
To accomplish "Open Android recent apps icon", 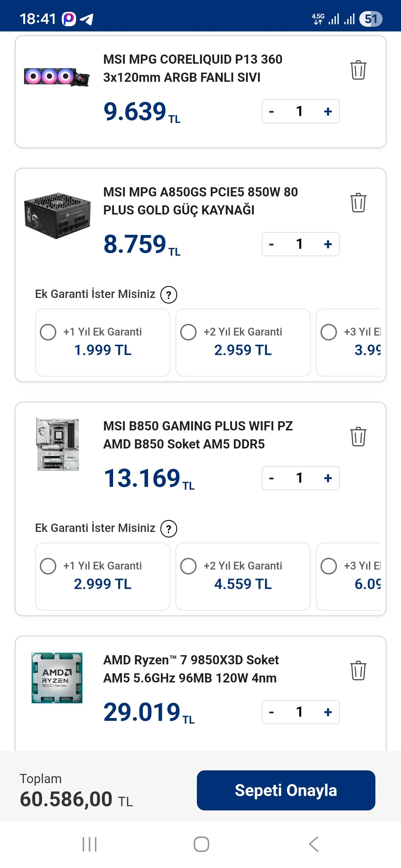I will pos(89,844).
